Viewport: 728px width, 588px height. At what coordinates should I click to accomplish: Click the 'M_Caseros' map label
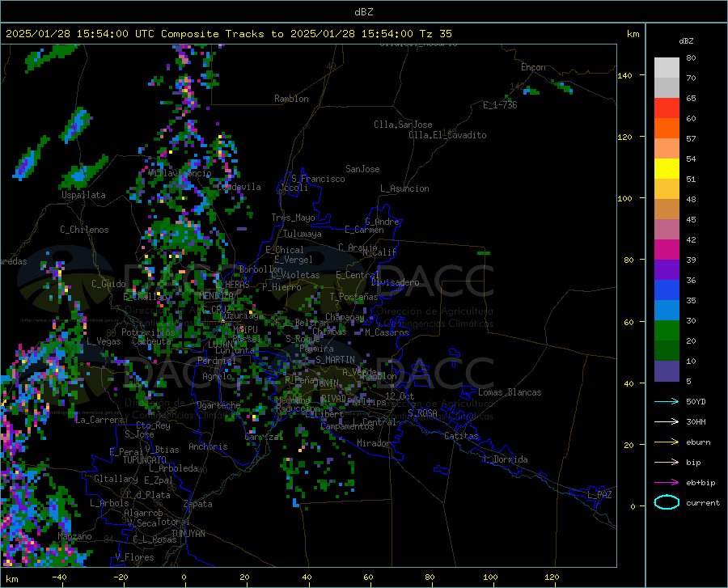tap(387, 332)
